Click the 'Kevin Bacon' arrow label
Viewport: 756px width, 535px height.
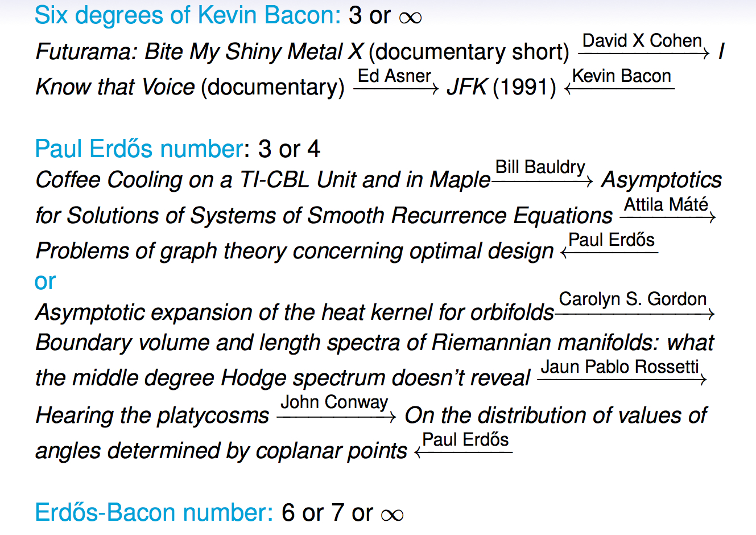click(x=622, y=76)
